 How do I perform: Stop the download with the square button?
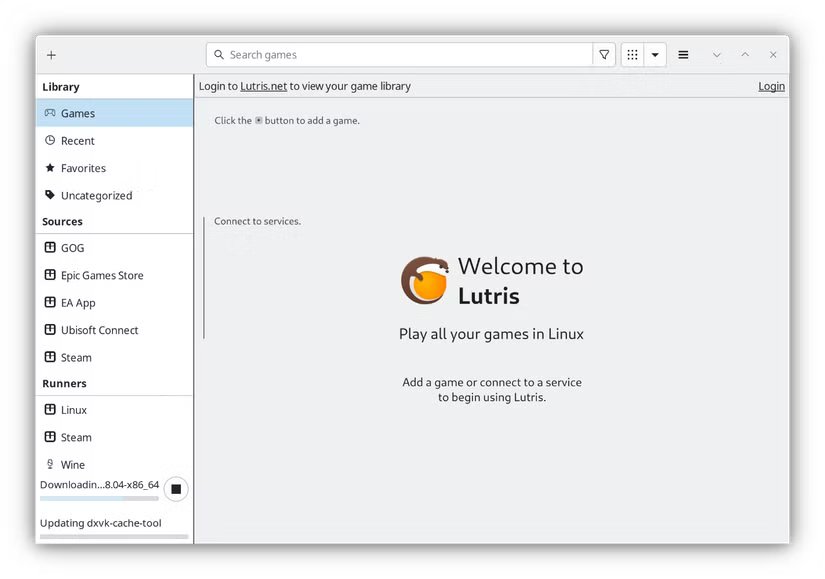tap(176, 489)
